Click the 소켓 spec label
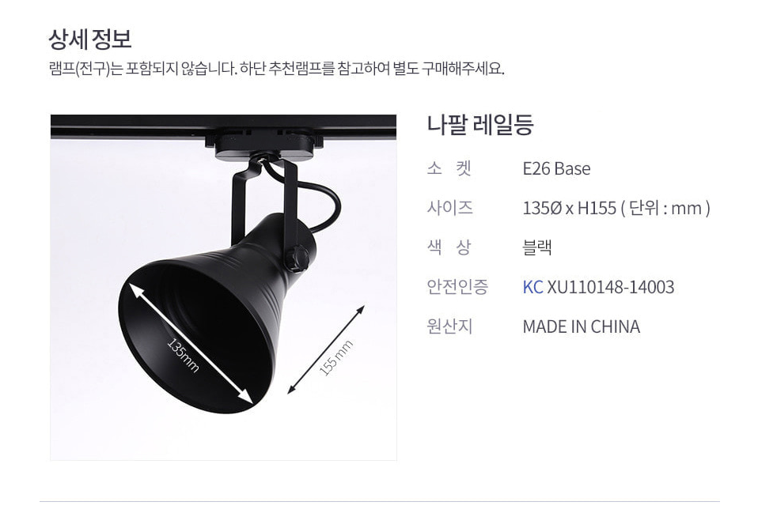This screenshot has width=758, height=532. pyautogui.click(x=449, y=169)
